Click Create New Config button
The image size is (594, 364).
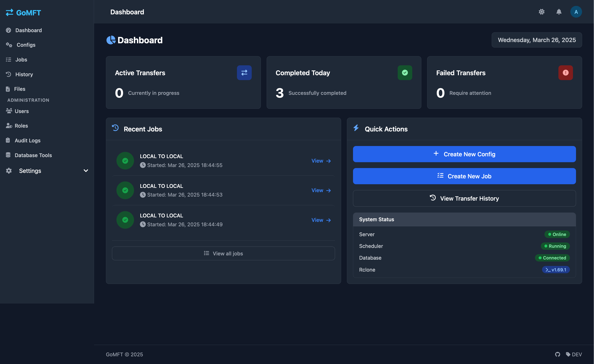(464, 154)
